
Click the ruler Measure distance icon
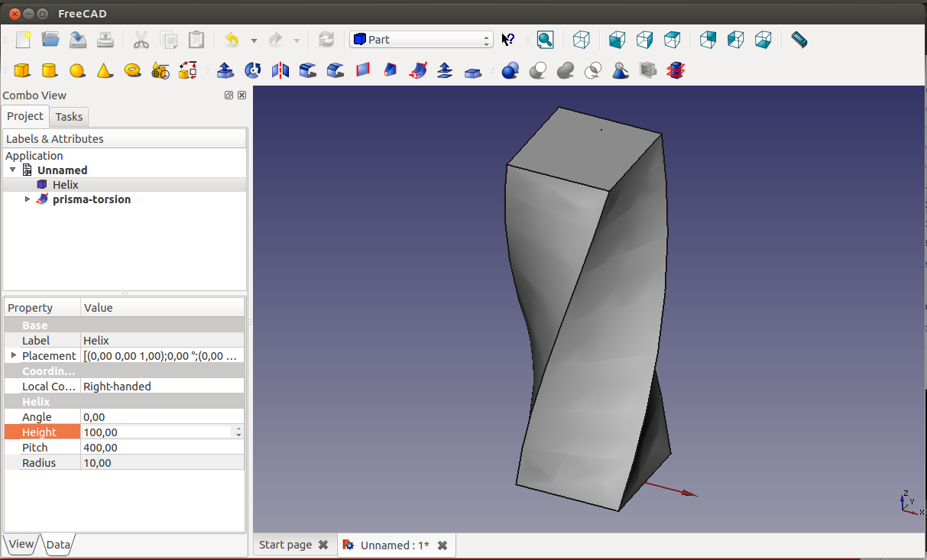pos(799,40)
